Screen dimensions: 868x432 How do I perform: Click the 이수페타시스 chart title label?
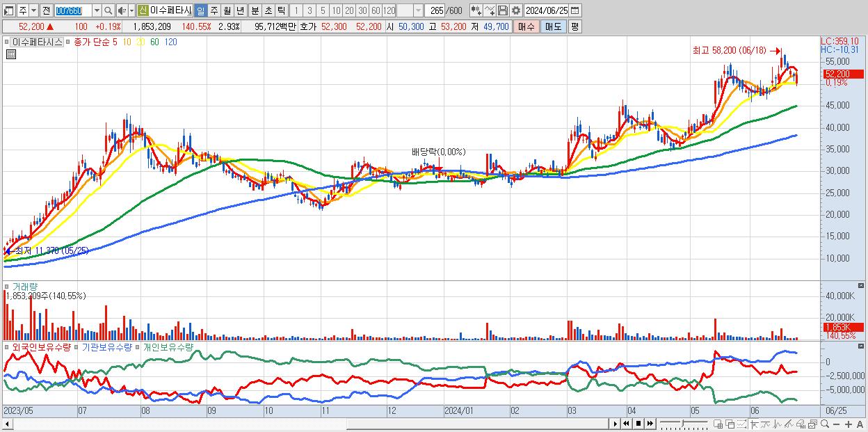pos(36,42)
